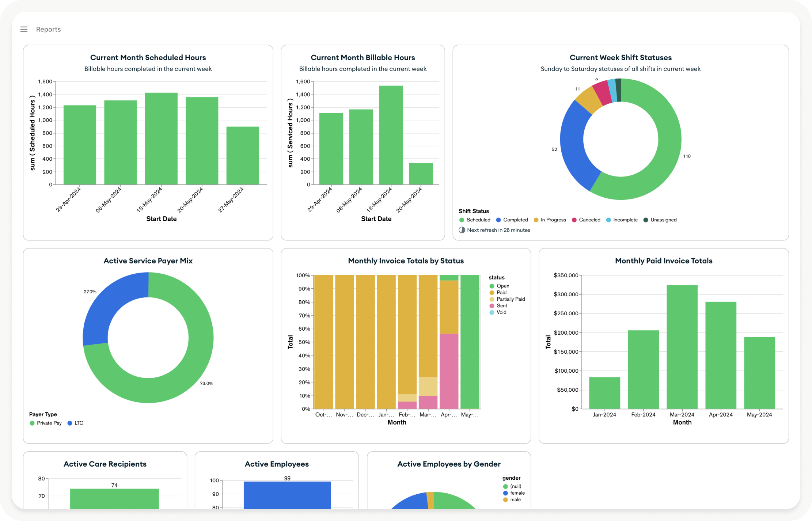Click the Active Care Recipients bar labeled 74
This screenshot has height=521, width=812.
114,499
